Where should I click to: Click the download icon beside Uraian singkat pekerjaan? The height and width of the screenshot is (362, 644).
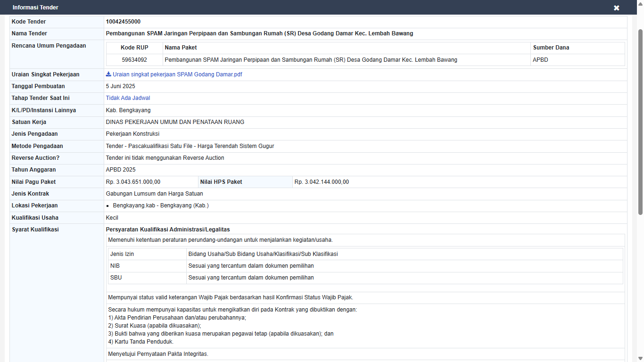point(108,74)
